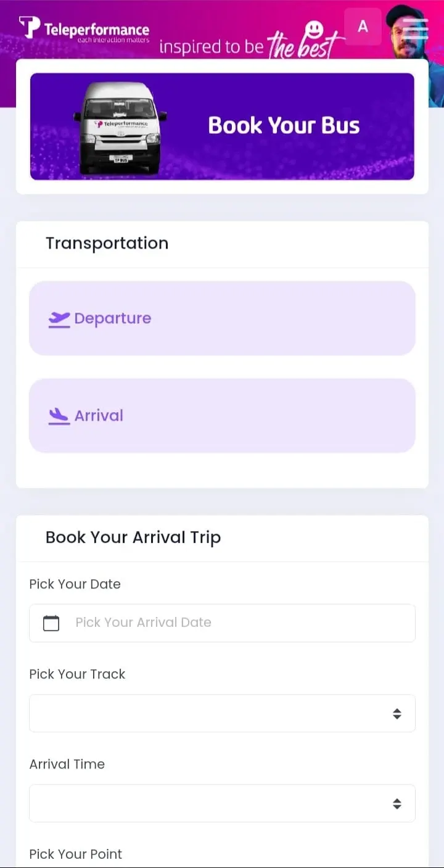Focus the Pick Your Arrival Date field

222,623
